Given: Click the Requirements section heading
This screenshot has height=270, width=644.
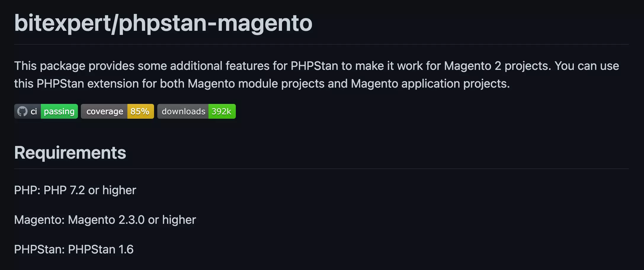Looking at the screenshot, I should (x=70, y=153).
